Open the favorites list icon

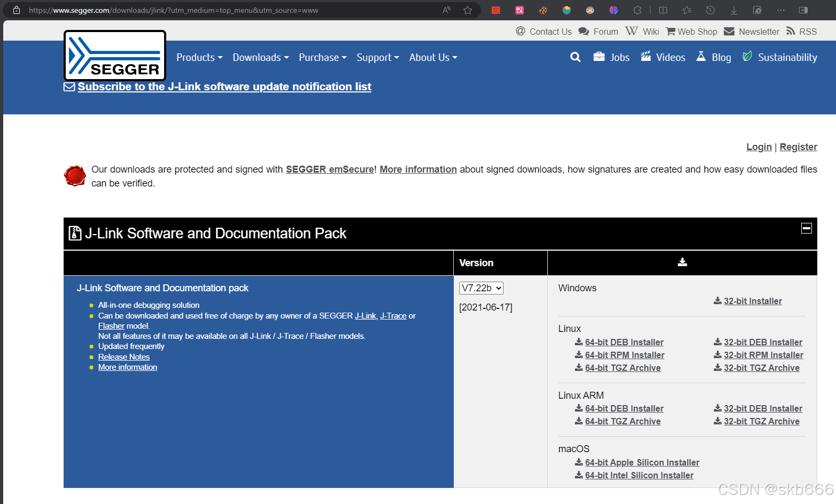coord(687,10)
